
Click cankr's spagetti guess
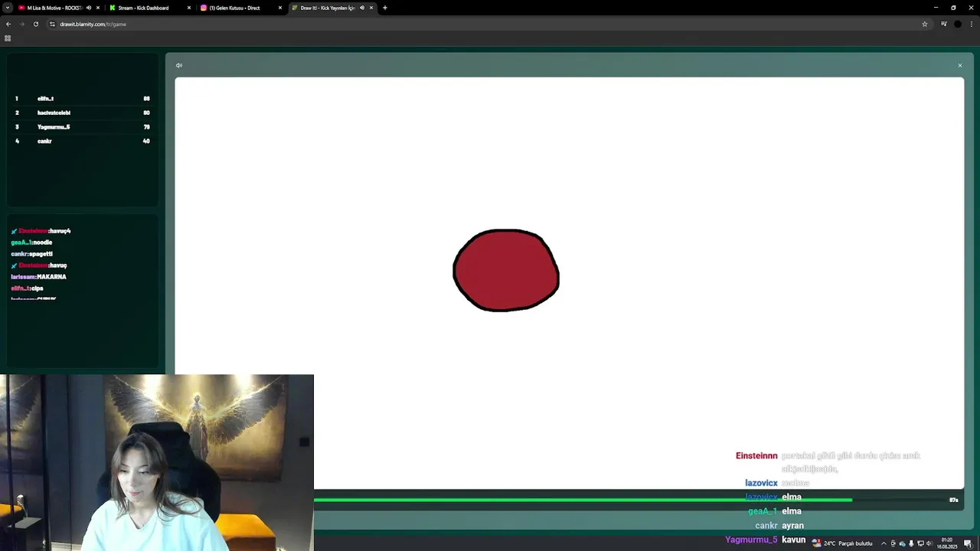pyautogui.click(x=31, y=254)
